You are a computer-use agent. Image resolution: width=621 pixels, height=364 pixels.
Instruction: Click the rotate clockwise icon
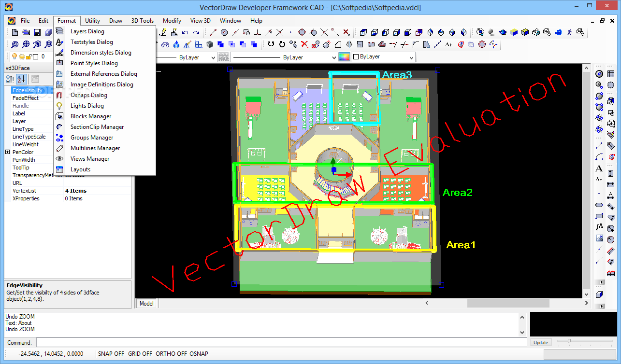point(282,44)
